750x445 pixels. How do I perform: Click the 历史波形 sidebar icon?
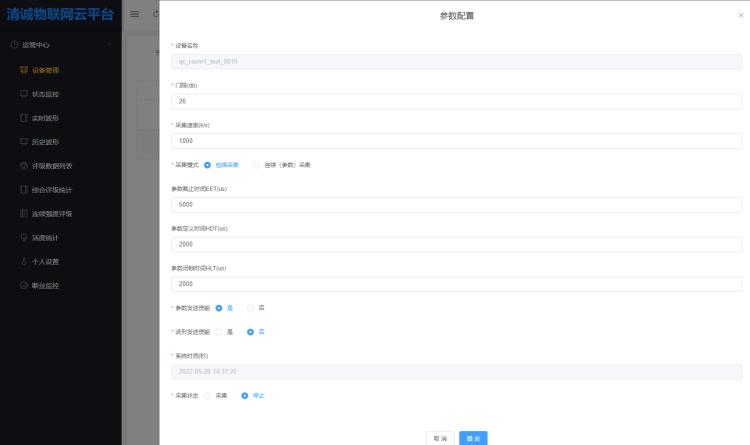point(24,142)
